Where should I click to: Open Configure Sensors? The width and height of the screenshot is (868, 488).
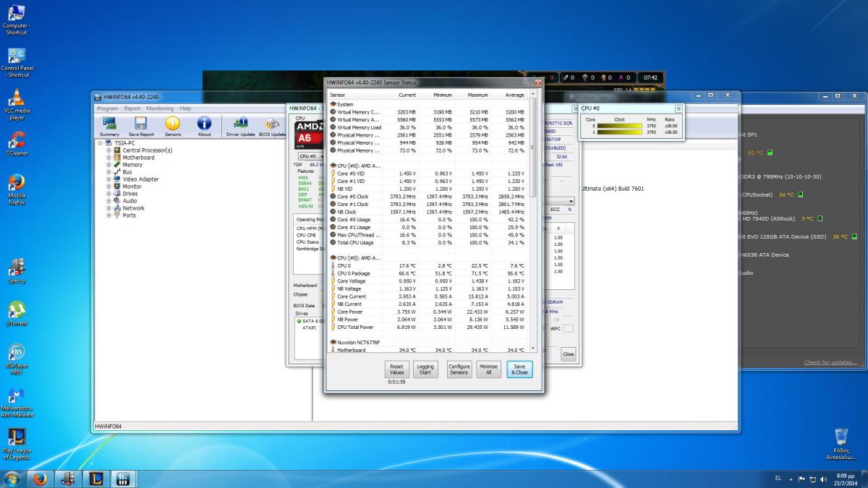click(x=459, y=369)
